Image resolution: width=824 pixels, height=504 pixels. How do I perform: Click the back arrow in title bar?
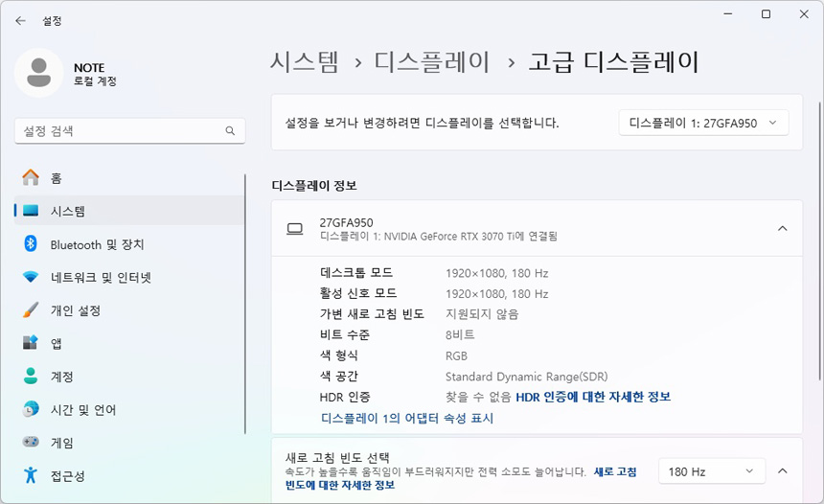[x=20, y=19]
